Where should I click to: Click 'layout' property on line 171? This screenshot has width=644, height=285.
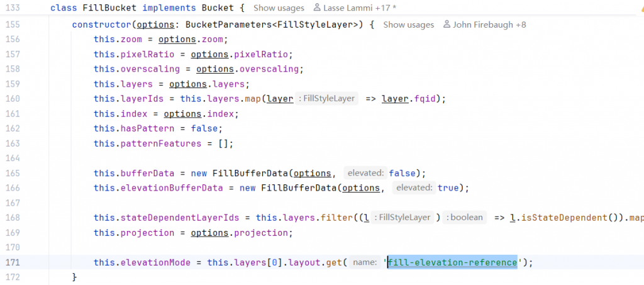[x=305, y=262]
